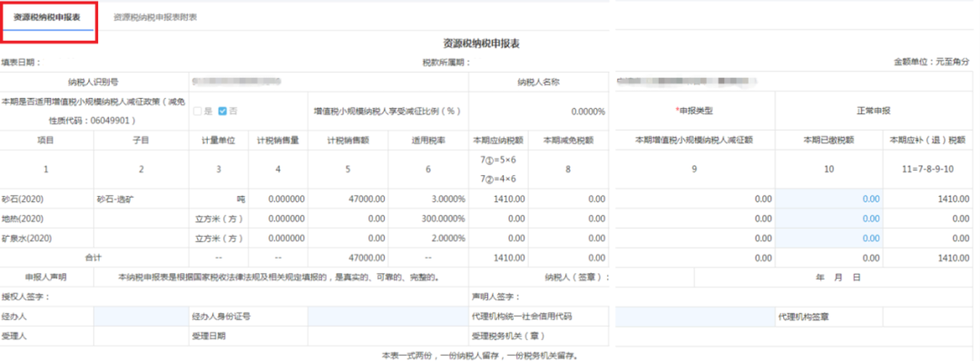980x361 pixels.
Task: Select the 砂石-选矿 sub-item cell
Action: (x=142, y=200)
